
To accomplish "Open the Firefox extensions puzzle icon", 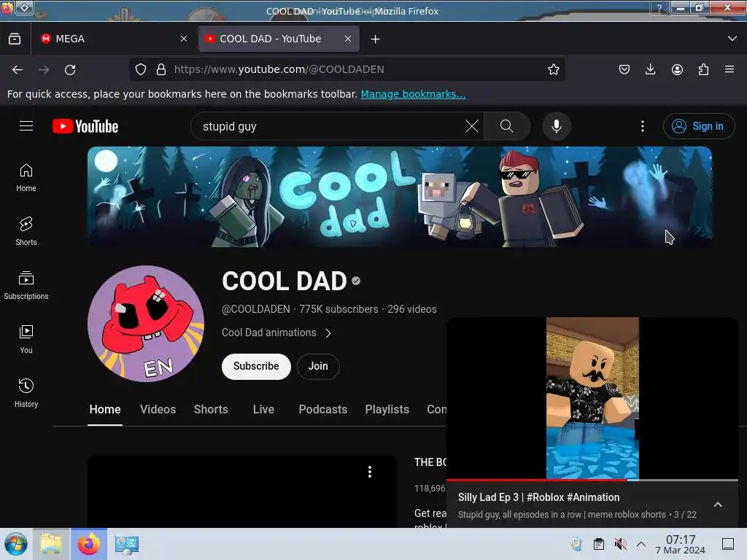I will tap(703, 69).
